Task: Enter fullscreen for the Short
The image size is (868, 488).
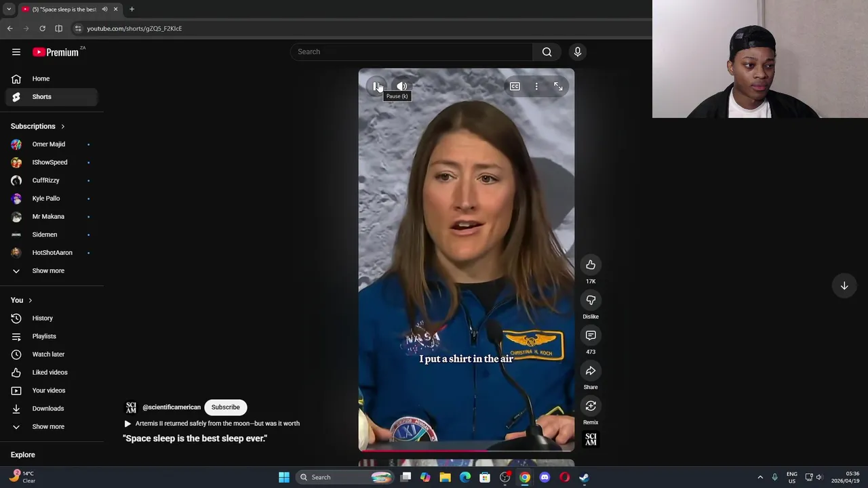Action: tap(558, 86)
